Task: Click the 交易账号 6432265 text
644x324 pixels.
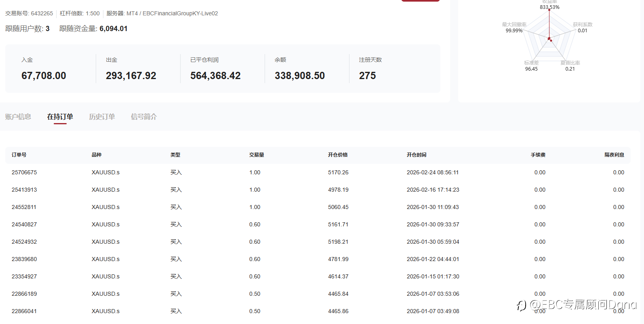Action: (x=29, y=13)
